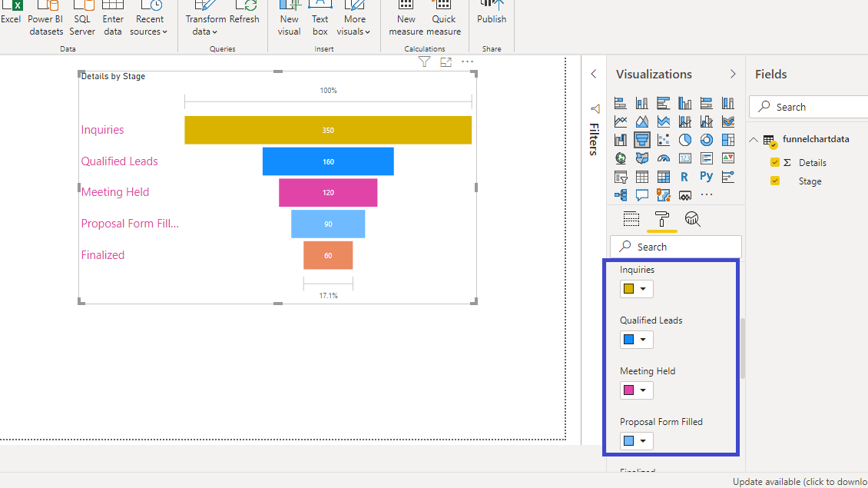Select the line chart visual
Image resolution: width=868 pixels, height=488 pixels.
point(621,121)
